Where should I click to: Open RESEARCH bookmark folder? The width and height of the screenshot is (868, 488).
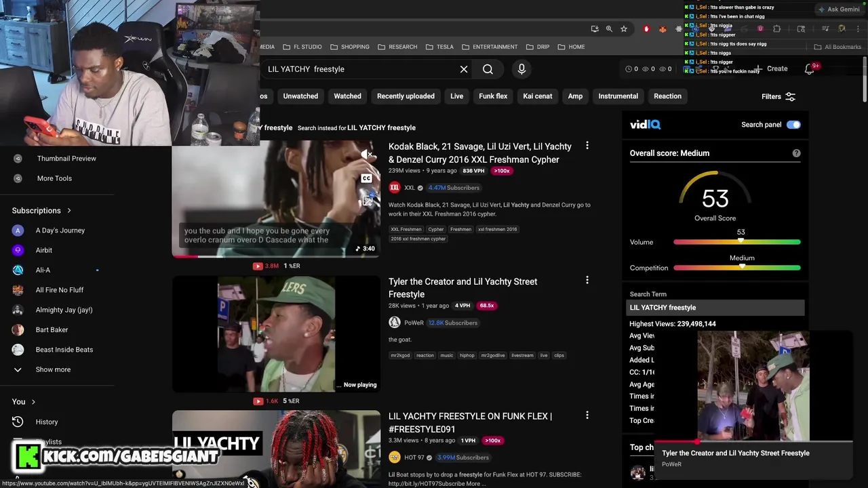coord(397,47)
